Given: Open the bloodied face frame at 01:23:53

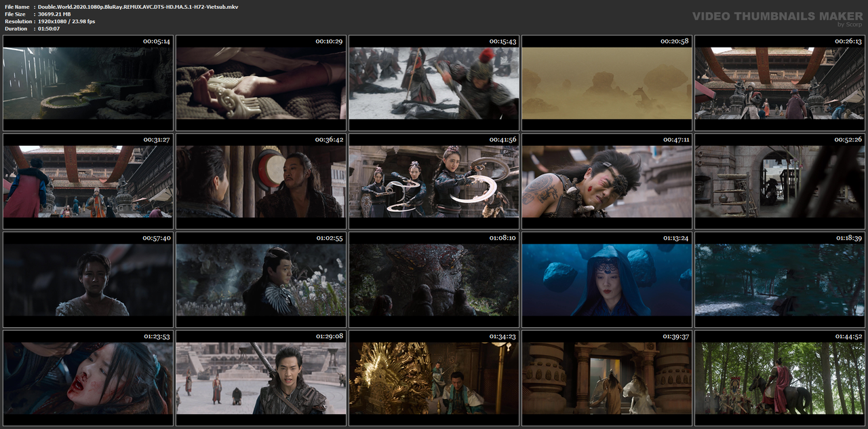Looking at the screenshot, I should 87,378.
